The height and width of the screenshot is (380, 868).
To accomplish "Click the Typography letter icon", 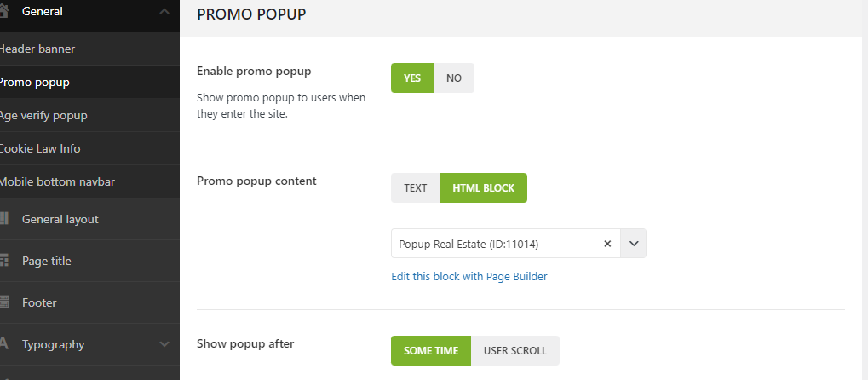I will [x=4, y=344].
